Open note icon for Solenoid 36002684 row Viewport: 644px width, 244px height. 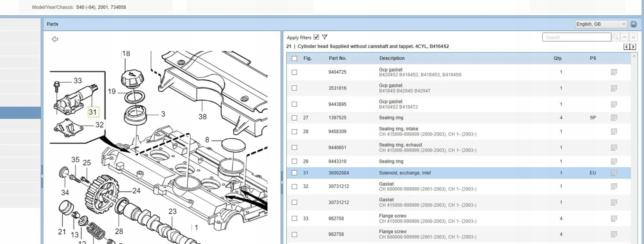click(x=614, y=173)
